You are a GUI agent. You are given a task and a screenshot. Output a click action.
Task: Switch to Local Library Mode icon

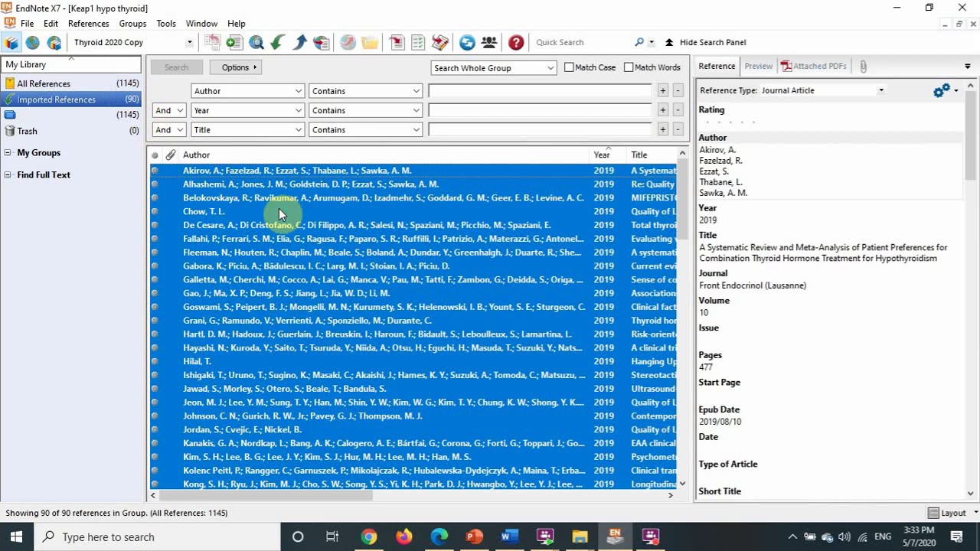11,43
